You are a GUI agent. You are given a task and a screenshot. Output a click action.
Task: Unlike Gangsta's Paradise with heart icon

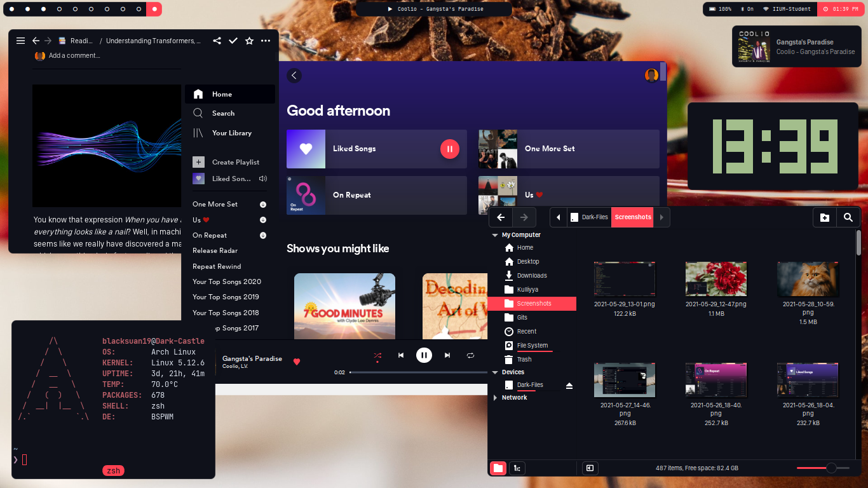(x=297, y=362)
